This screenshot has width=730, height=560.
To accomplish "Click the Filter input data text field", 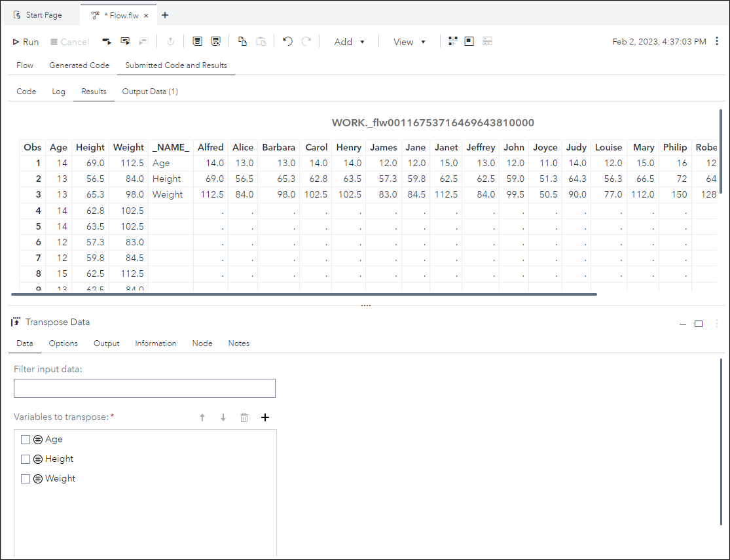I will point(145,388).
